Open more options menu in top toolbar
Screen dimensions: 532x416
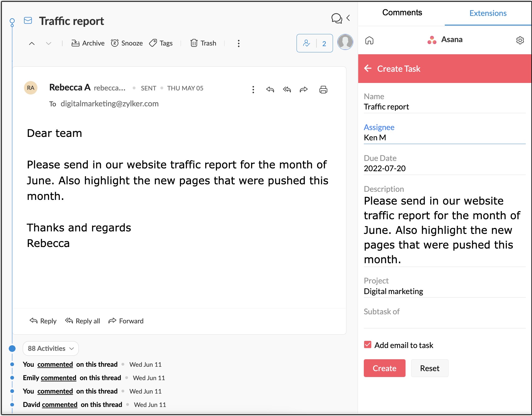pos(239,43)
